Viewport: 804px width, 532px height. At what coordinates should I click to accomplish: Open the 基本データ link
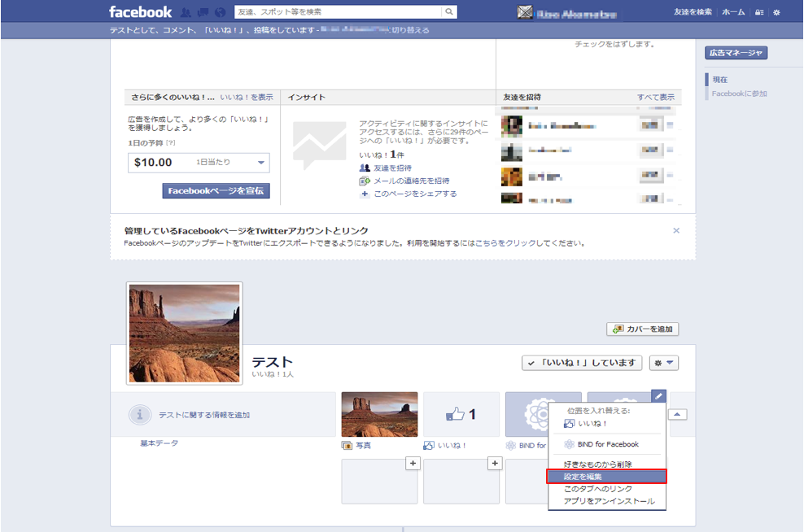click(x=159, y=443)
